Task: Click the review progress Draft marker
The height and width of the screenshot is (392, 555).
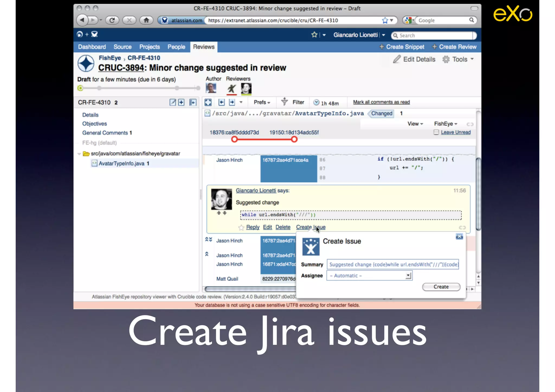Action: pos(80,88)
